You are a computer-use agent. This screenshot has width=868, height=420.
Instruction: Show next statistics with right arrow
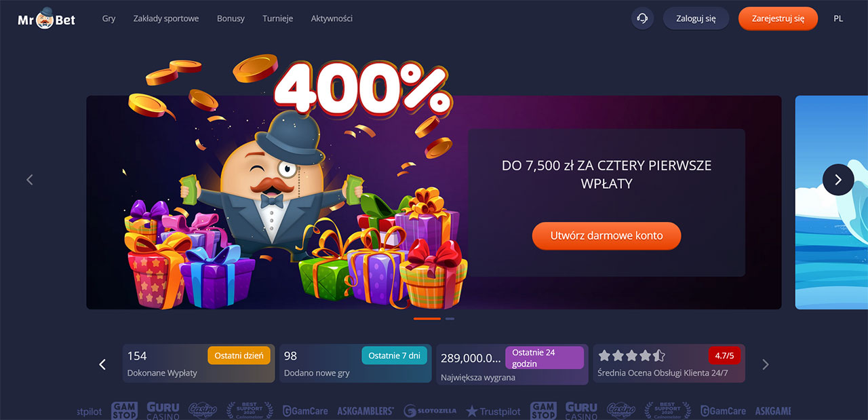pyautogui.click(x=766, y=364)
